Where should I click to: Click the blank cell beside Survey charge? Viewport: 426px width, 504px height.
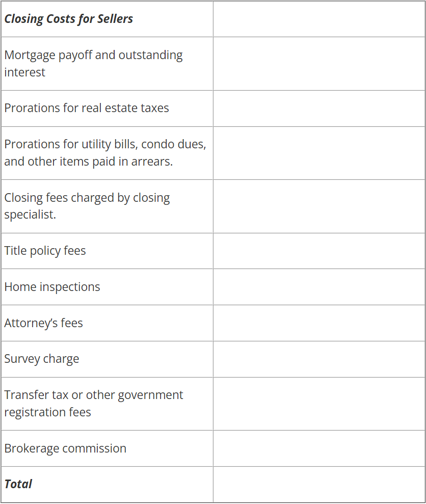(x=319, y=359)
